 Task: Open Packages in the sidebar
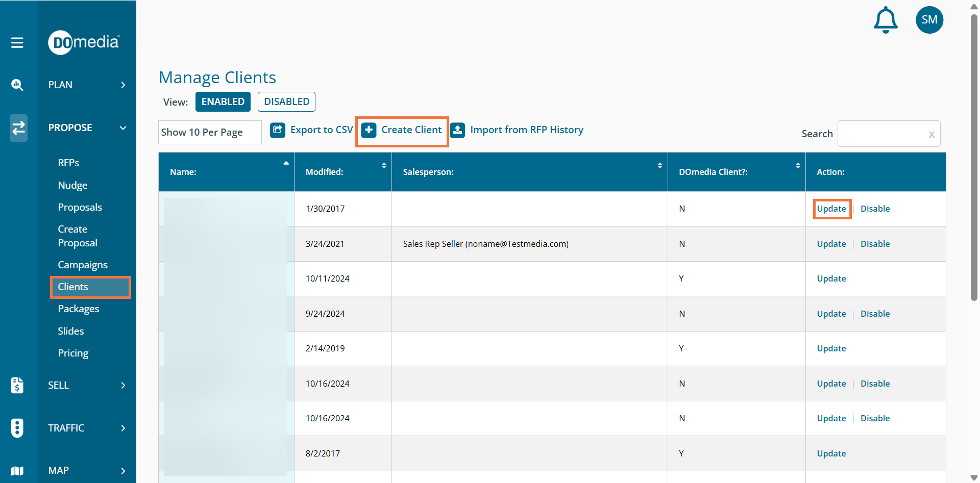coord(79,309)
